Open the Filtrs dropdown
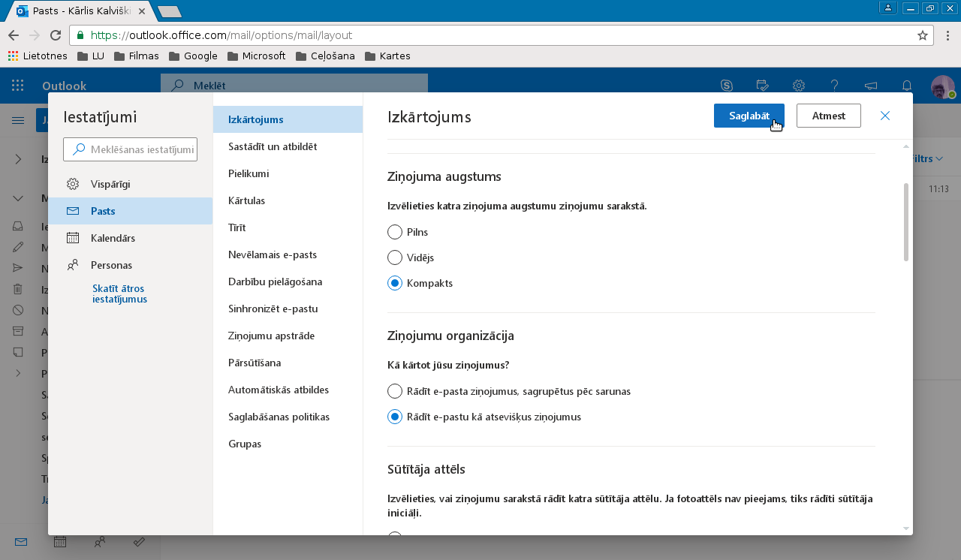The image size is (961, 560). pyautogui.click(x=927, y=158)
